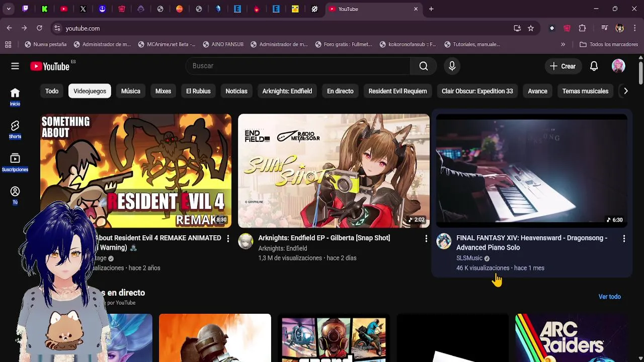Install app icon in the address bar

[517, 28]
